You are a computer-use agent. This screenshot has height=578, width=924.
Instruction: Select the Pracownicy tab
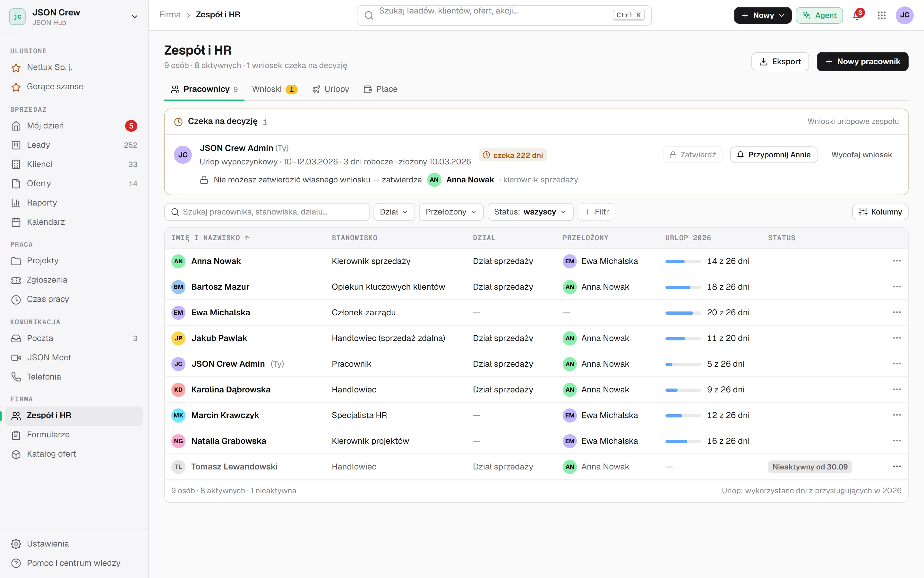tap(204, 89)
